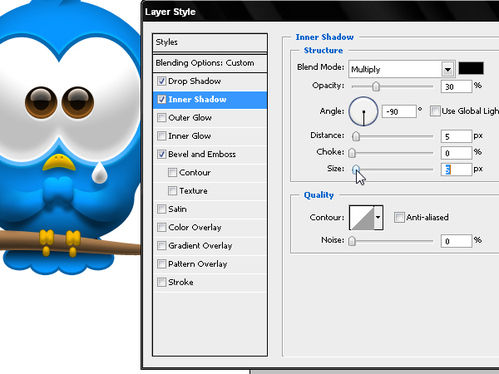499x374 pixels.
Task: Click the Noise slider handle
Action: [x=352, y=241]
